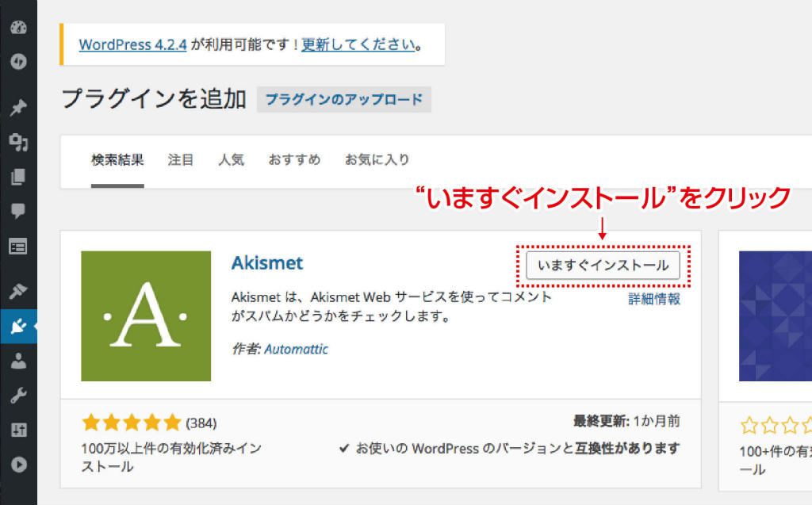This screenshot has width=812, height=505.
Task: Click Akismet's five-star rating
Action: click(x=132, y=423)
